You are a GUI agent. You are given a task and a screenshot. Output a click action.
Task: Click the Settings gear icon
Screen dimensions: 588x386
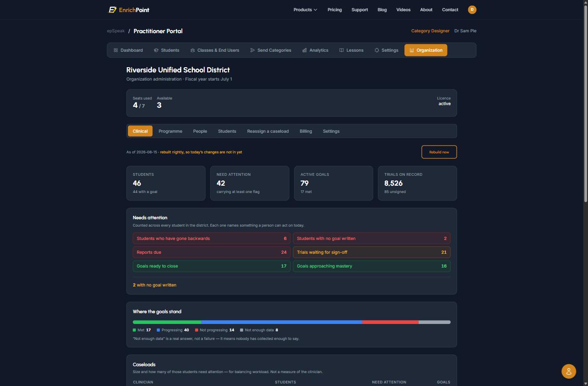coord(376,50)
